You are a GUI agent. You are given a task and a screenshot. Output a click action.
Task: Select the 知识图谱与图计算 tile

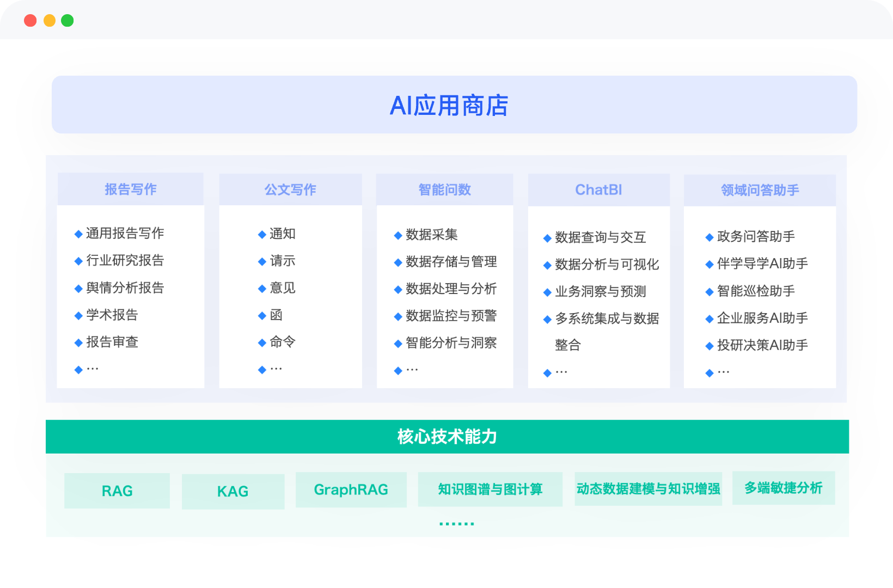490,489
